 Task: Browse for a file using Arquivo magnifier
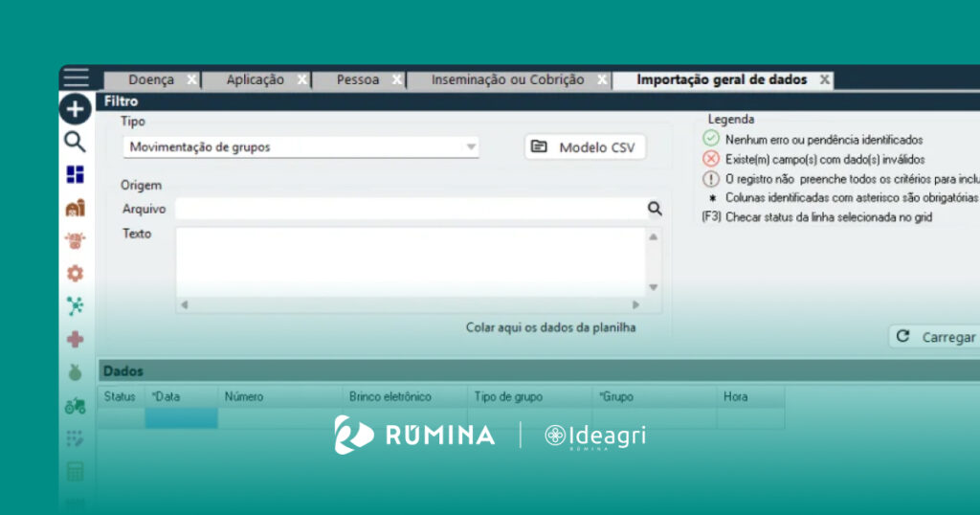click(x=655, y=209)
